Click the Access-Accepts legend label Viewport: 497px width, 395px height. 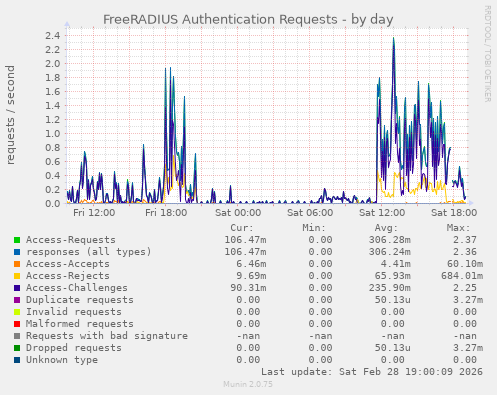tap(68, 264)
